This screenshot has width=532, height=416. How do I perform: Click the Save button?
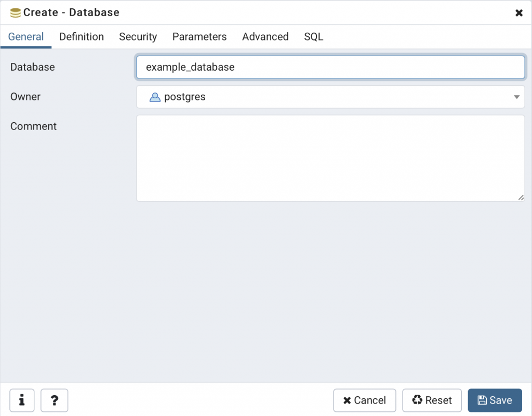pos(495,400)
